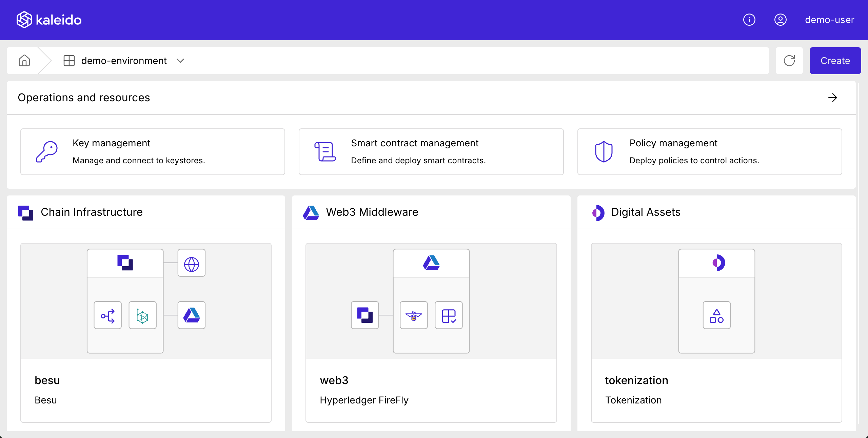Select the middleware triangle node in besu diagram
The width and height of the screenshot is (868, 438).
click(192, 316)
